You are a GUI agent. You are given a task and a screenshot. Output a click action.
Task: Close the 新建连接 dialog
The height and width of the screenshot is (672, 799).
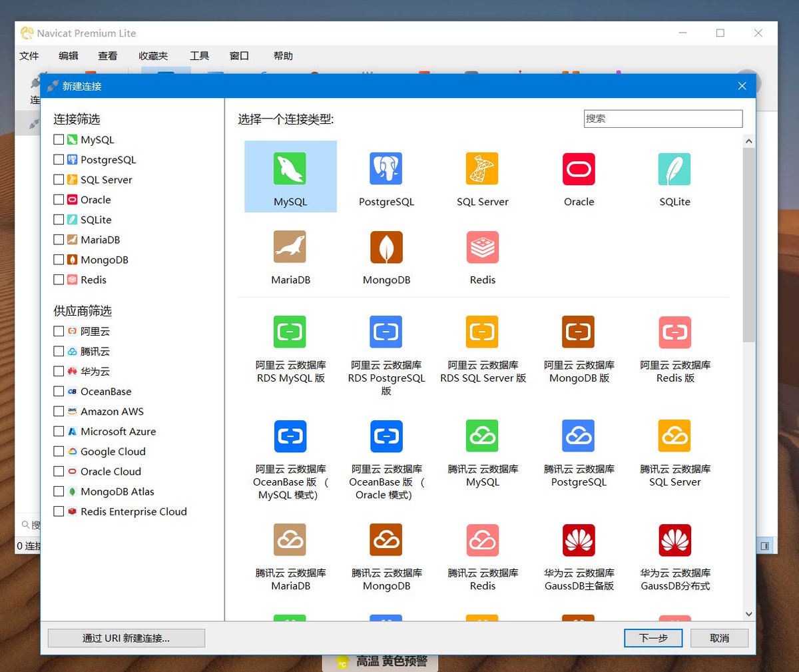742,86
